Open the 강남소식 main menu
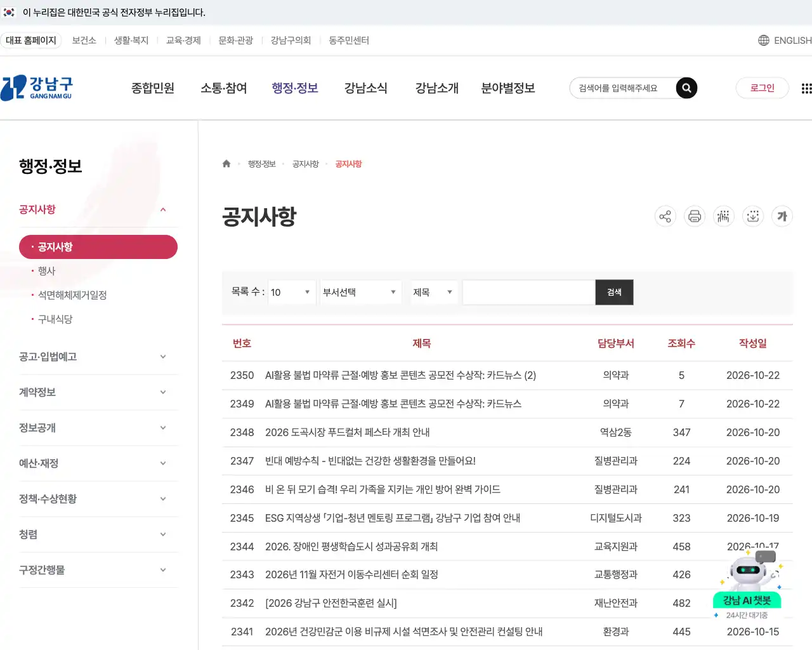The width and height of the screenshot is (812, 650). [366, 88]
